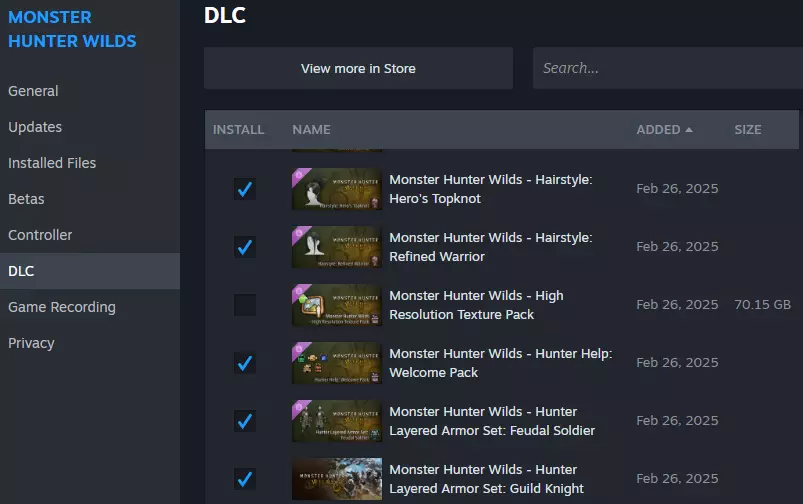803x504 pixels.
Task: Click the DLC page heading
Action: [225, 15]
